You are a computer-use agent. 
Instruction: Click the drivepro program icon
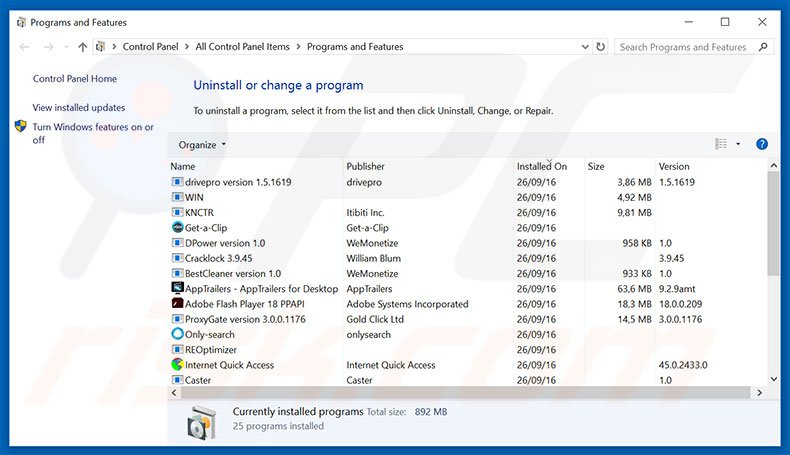tap(177, 182)
